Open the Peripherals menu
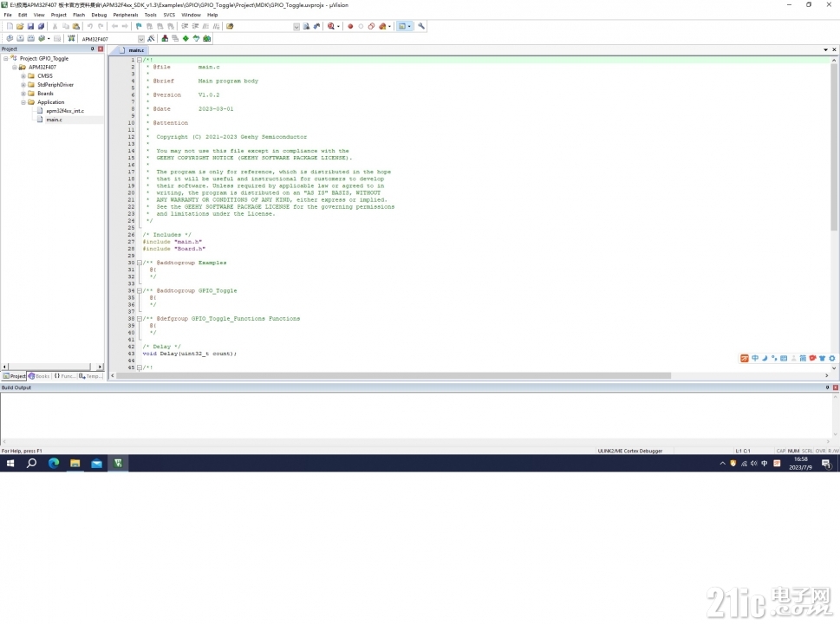The height and width of the screenshot is (624, 840). (x=126, y=15)
